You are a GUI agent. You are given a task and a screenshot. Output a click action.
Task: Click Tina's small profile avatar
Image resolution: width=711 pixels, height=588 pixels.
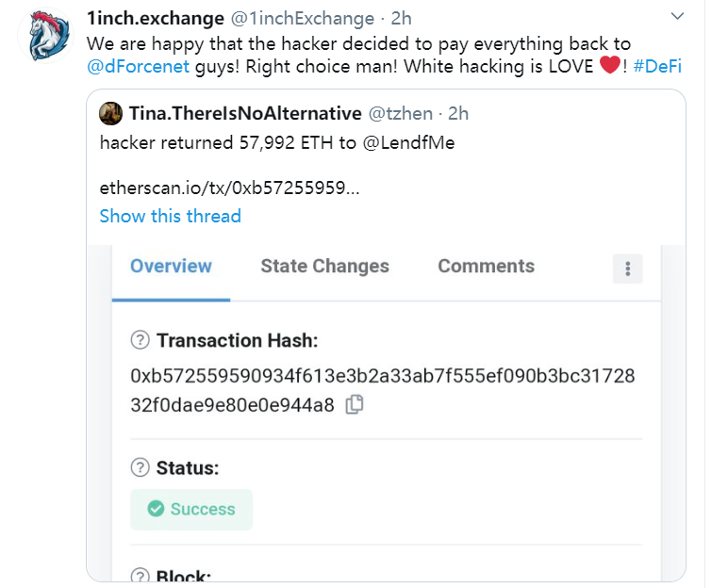pyautogui.click(x=110, y=113)
